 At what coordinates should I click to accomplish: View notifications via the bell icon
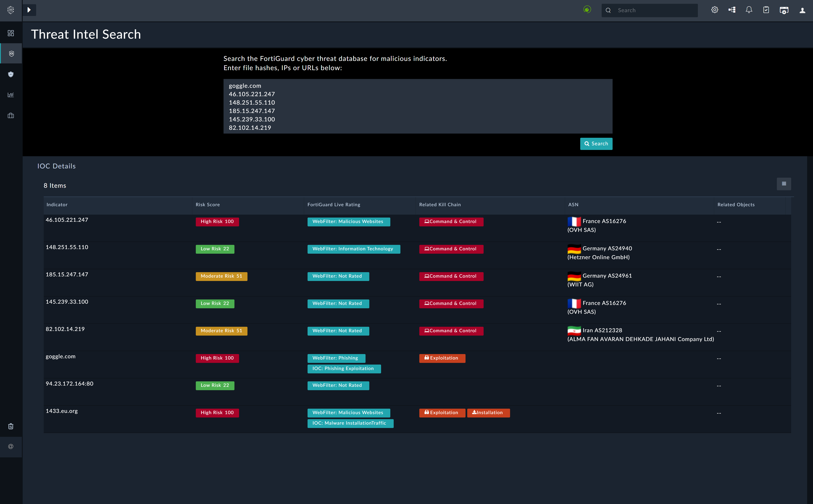coord(749,10)
